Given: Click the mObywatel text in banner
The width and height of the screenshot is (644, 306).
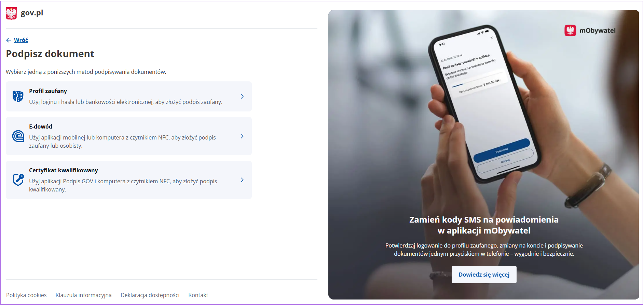Looking at the screenshot, I should pyautogui.click(x=597, y=30).
